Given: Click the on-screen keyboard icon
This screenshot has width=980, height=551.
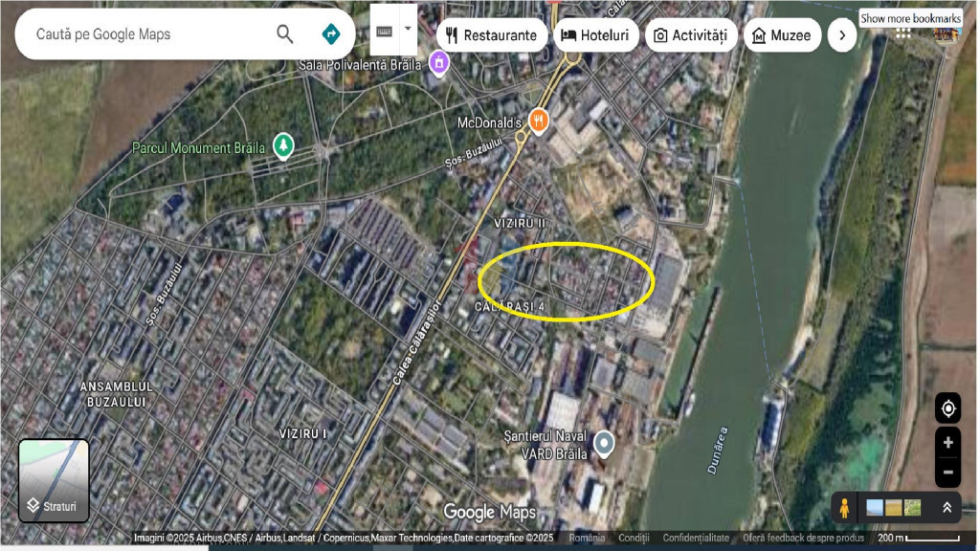Looking at the screenshot, I should (384, 31).
